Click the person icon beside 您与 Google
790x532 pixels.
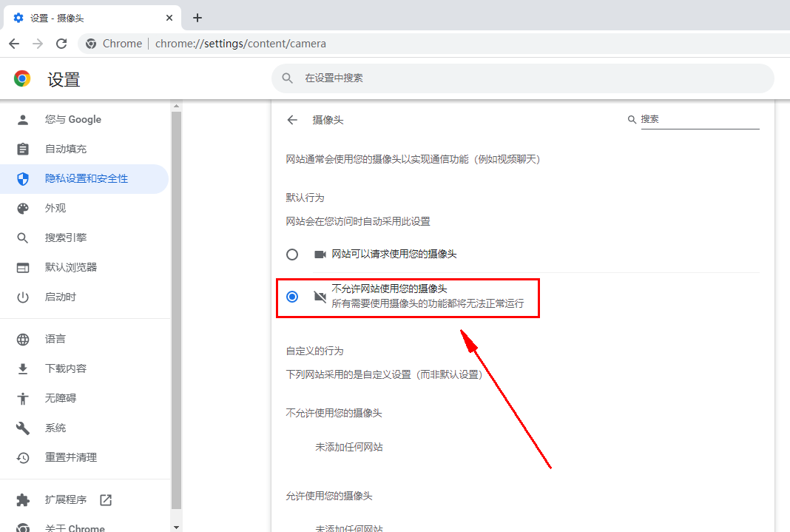(23, 119)
